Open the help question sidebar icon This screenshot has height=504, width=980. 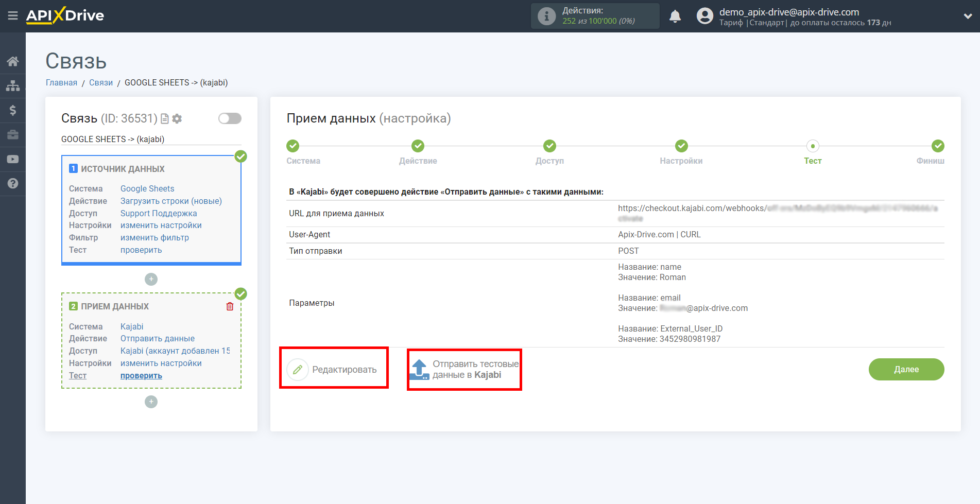13,183
